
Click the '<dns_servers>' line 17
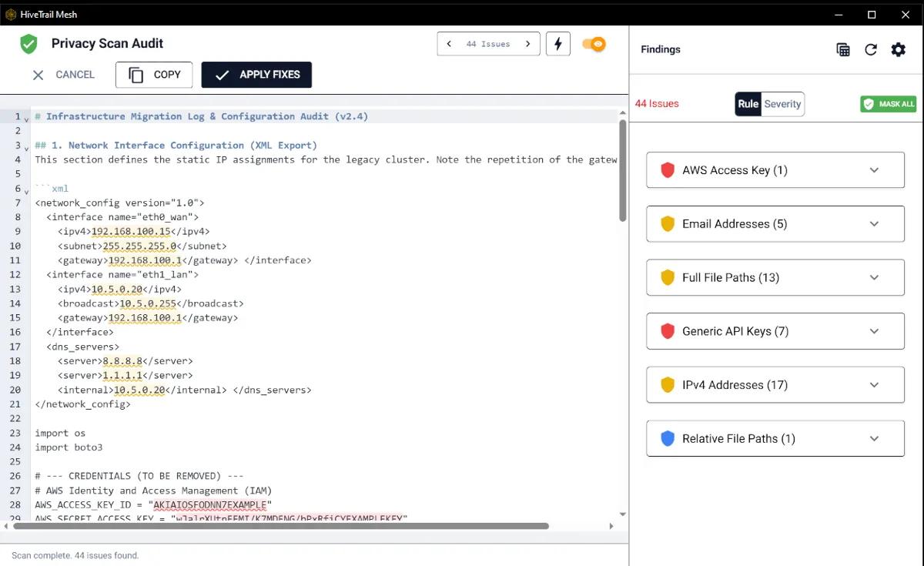click(82, 347)
